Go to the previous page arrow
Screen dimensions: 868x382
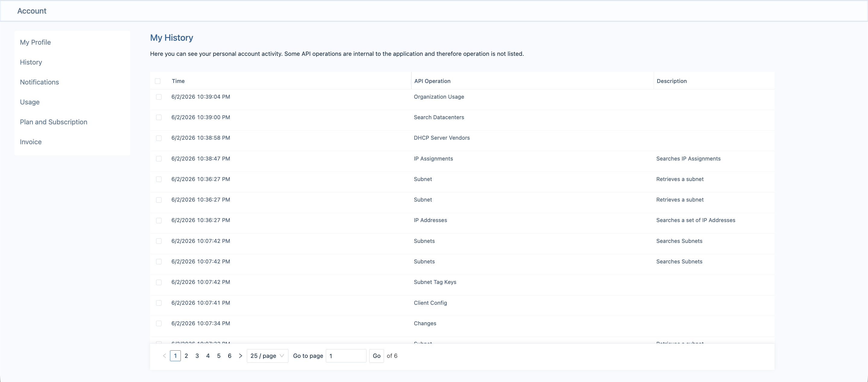point(165,356)
